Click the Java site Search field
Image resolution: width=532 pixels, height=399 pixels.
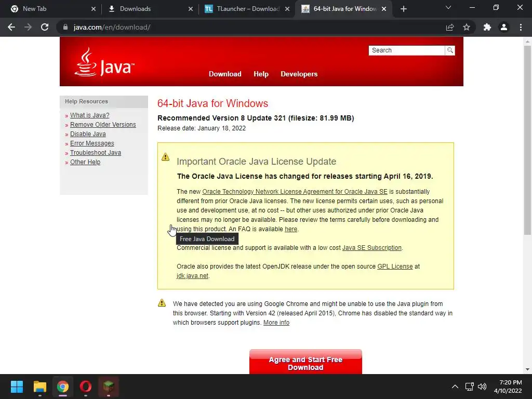tap(406, 50)
